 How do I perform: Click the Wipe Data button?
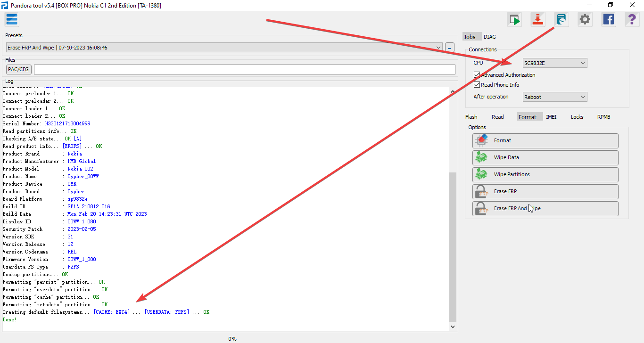pyautogui.click(x=545, y=157)
